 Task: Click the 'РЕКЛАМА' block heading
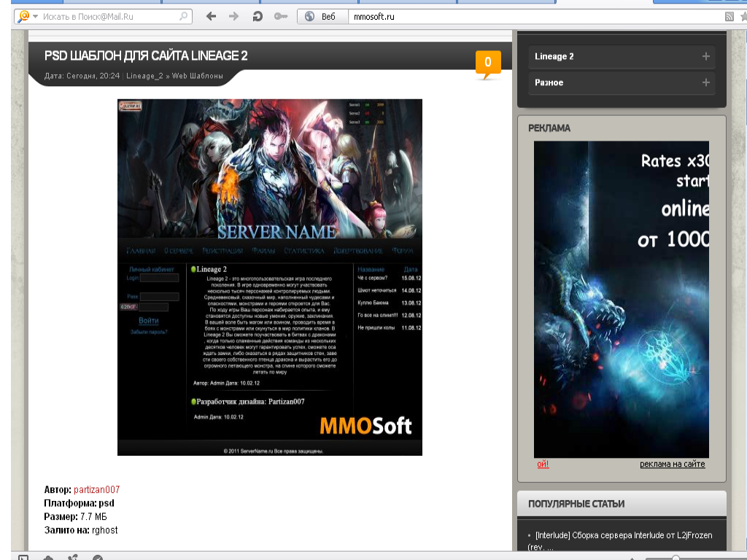pyautogui.click(x=549, y=128)
